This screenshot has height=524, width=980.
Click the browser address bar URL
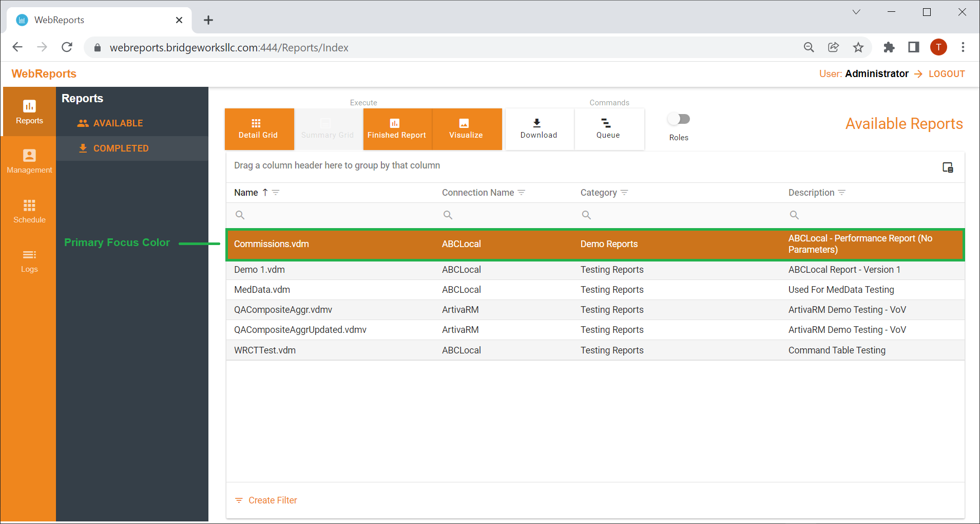tap(229, 48)
